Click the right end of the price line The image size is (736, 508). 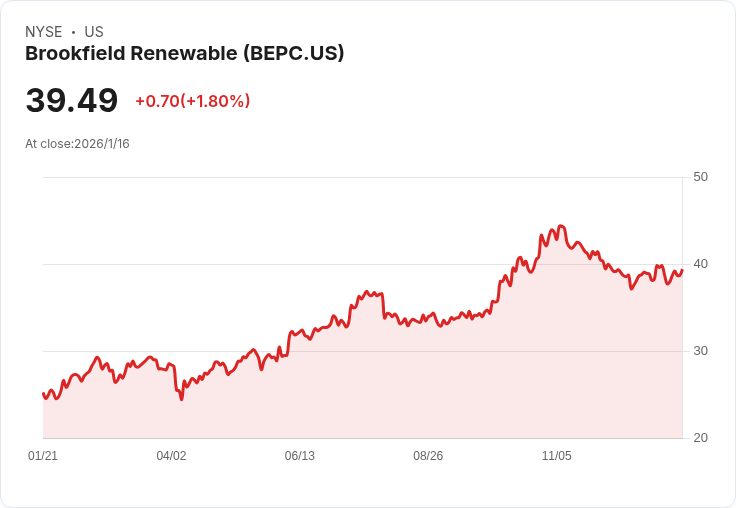click(x=682, y=270)
